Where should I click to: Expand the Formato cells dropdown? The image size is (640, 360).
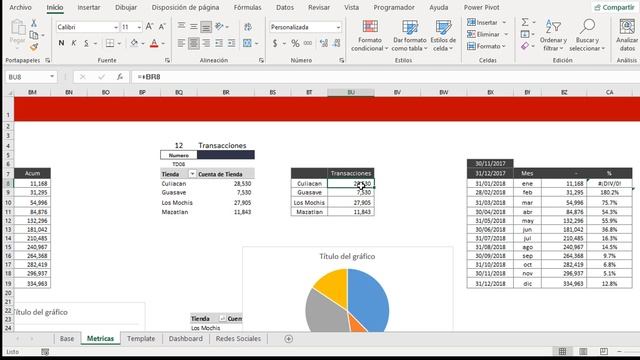[504, 46]
